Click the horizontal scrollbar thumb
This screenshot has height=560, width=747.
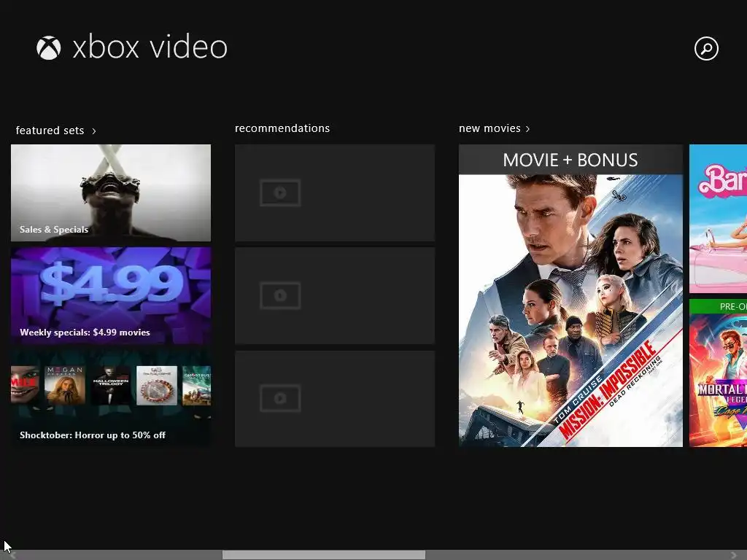323,555
